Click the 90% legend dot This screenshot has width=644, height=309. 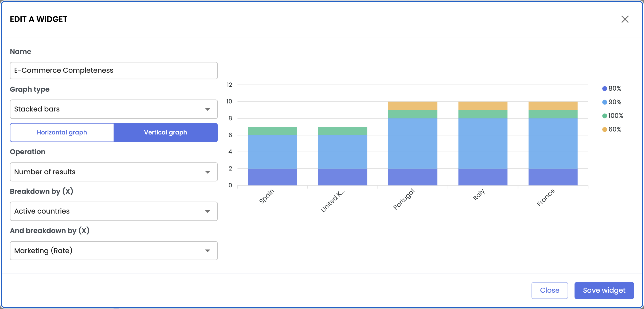pos(604,102)
